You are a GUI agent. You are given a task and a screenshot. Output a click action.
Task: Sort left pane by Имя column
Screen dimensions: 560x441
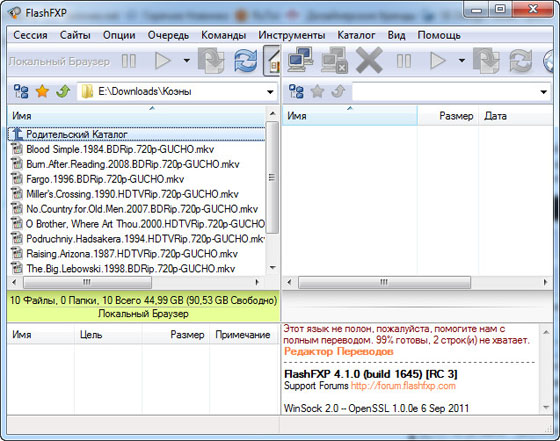[x=136, y=116]
